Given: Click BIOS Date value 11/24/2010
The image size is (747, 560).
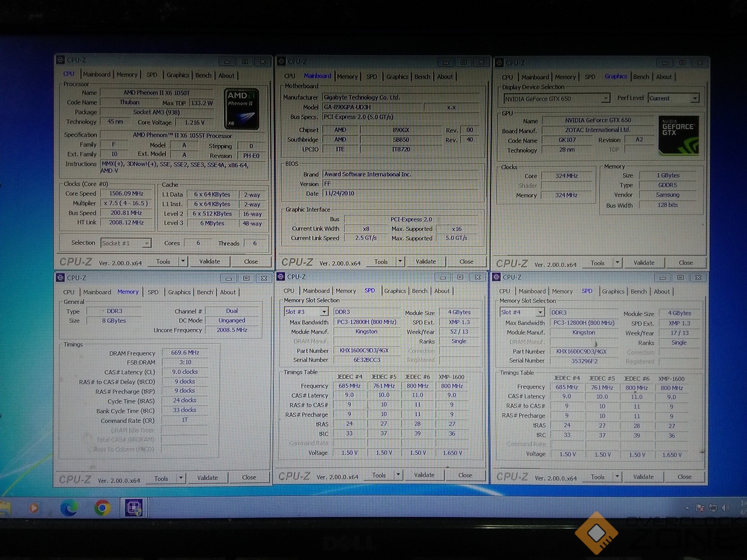Looking at the screenshot, I should pos(401,193).
